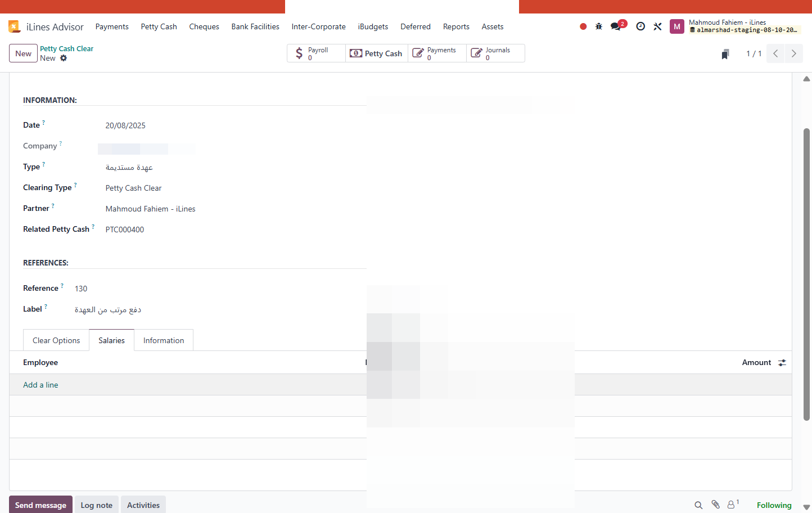Open the Reports menu
812x513 pixels.
456,26
